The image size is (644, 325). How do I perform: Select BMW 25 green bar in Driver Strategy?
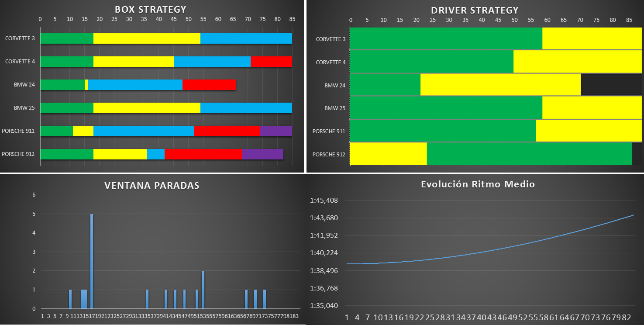[446, 107]
